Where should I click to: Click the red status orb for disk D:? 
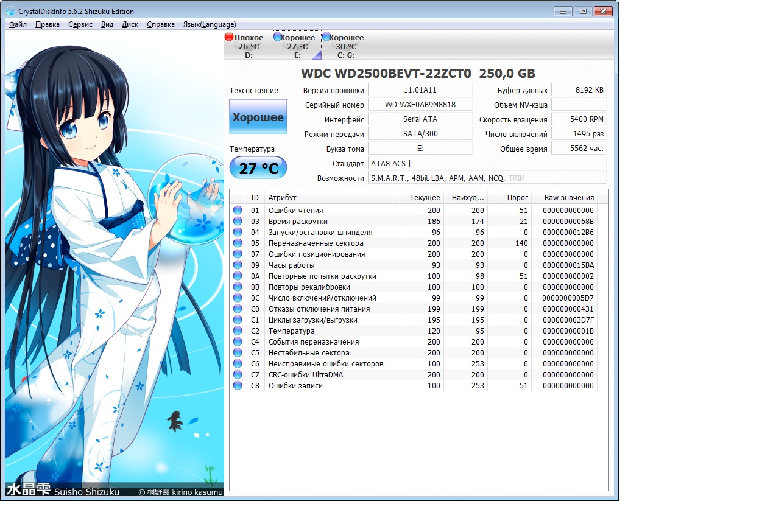tap(229, 37)
